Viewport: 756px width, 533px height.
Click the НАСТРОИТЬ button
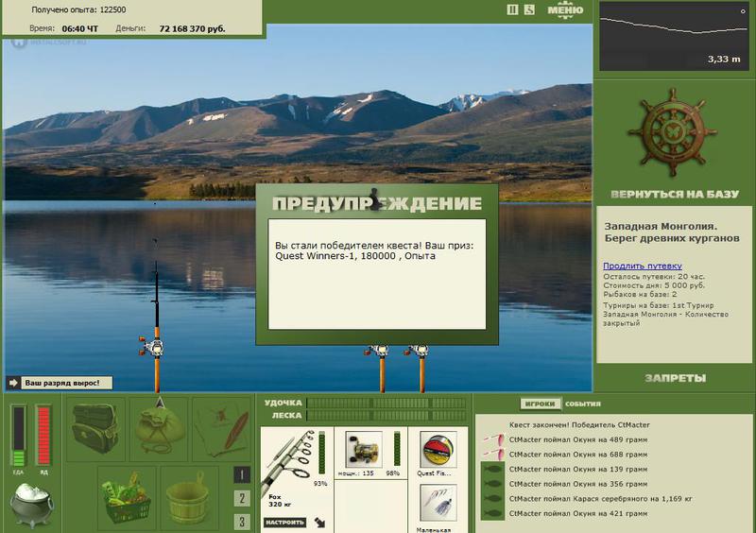click(x=284, y=523)
